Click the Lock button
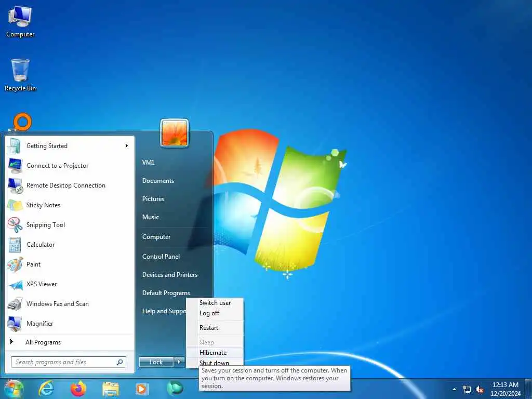Screen dimensions: 532x399 156,362
